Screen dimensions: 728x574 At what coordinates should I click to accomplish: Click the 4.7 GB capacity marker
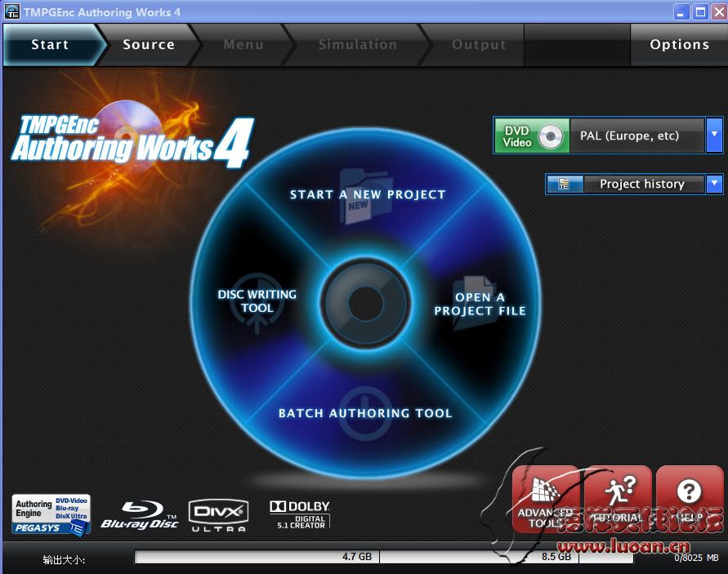click(356, 556)
